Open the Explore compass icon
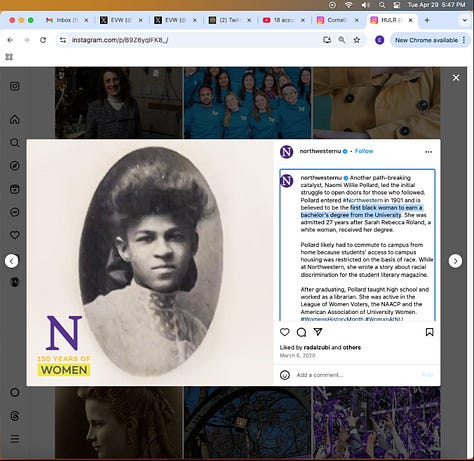474x461 pixels. pyautogui.click(x=15, y=166)
